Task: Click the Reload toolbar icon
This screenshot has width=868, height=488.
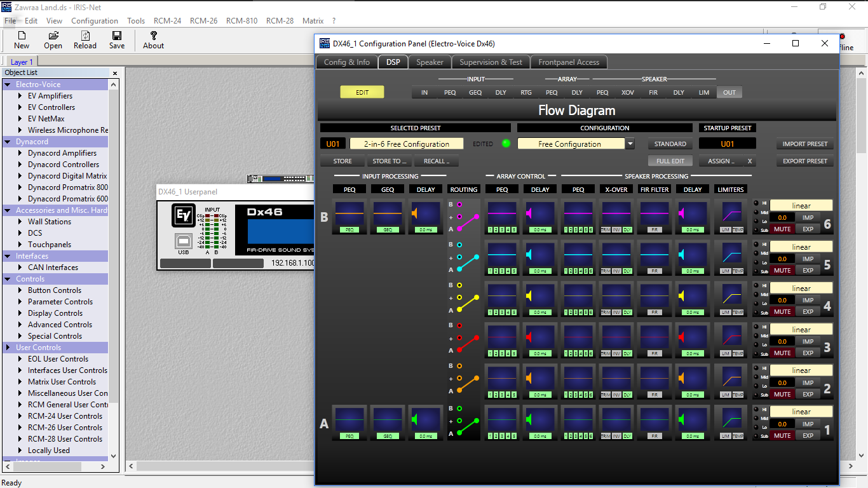Action: point(85,36)
